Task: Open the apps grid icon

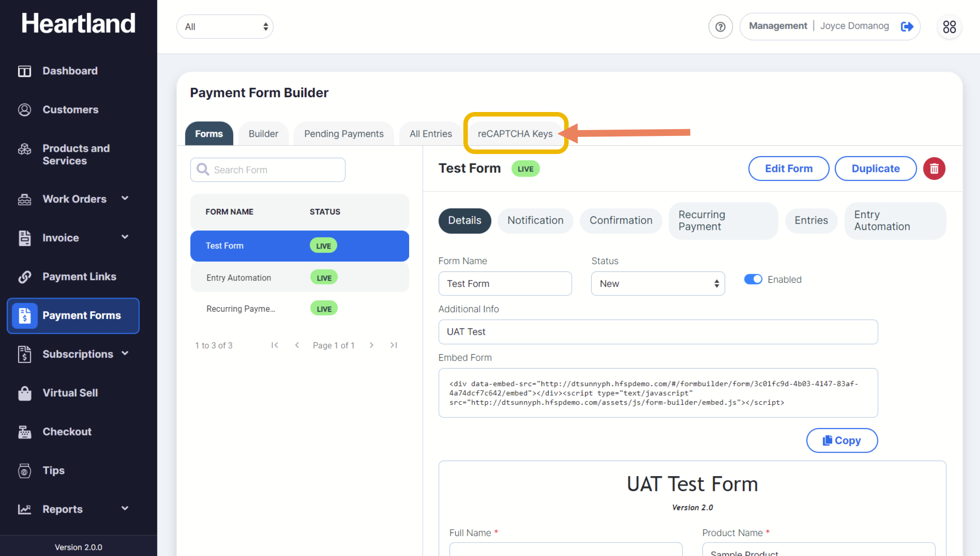Action: click(949, 27)
